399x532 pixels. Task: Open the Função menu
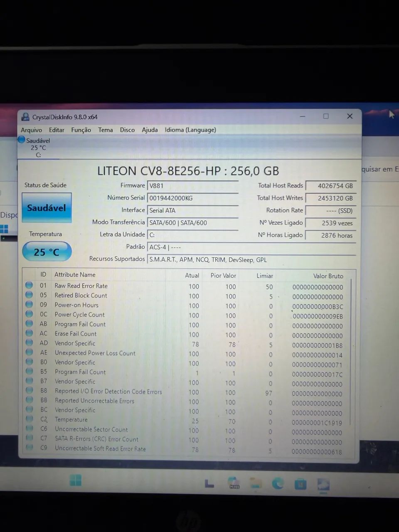(81, 130)
